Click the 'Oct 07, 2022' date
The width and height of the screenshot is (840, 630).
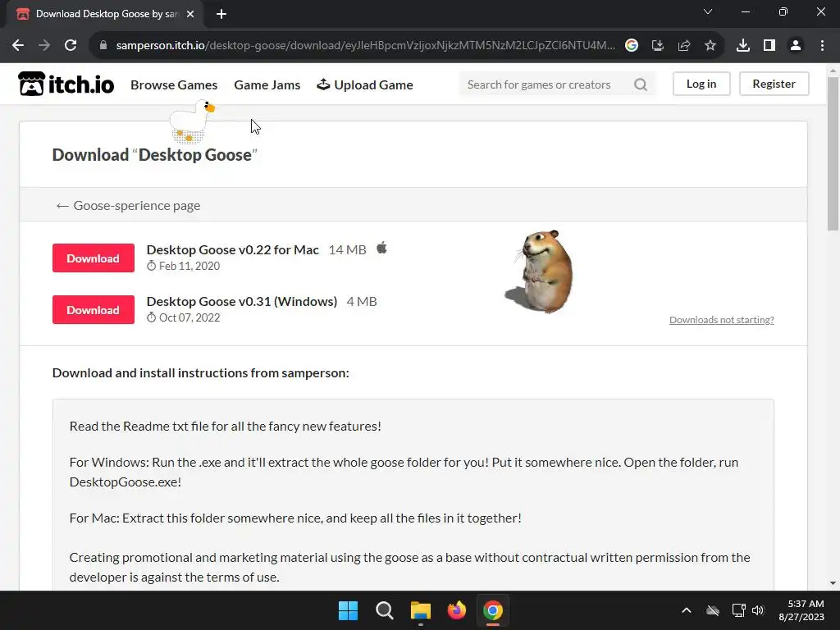coord(189,317)
